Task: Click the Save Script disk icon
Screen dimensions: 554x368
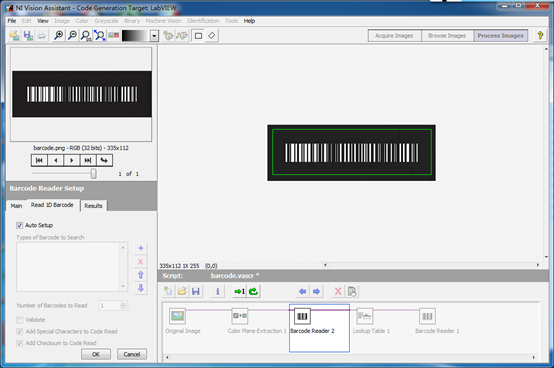Action: point(195,291)
